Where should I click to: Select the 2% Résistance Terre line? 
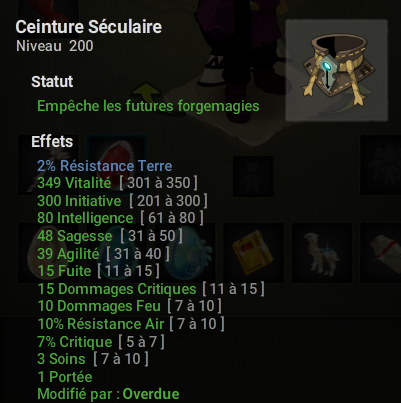tap(105, 166)
